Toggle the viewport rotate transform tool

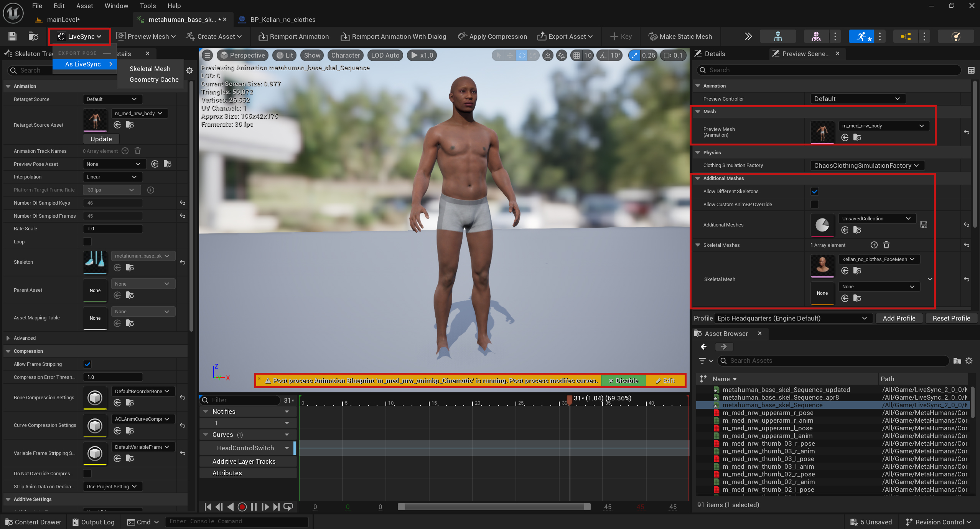point(522,55)
